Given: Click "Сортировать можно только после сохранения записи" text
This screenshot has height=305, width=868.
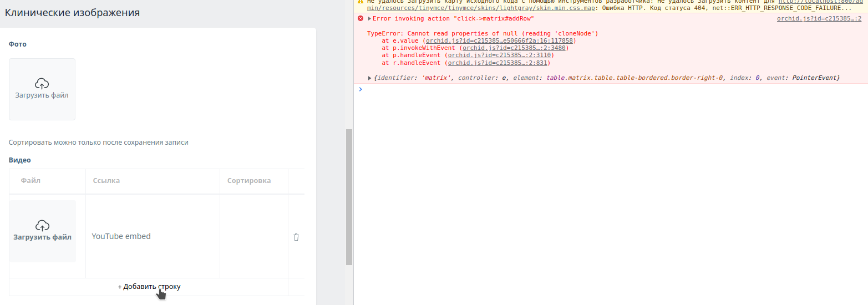Looking at the screenshot, I should 99,143.
